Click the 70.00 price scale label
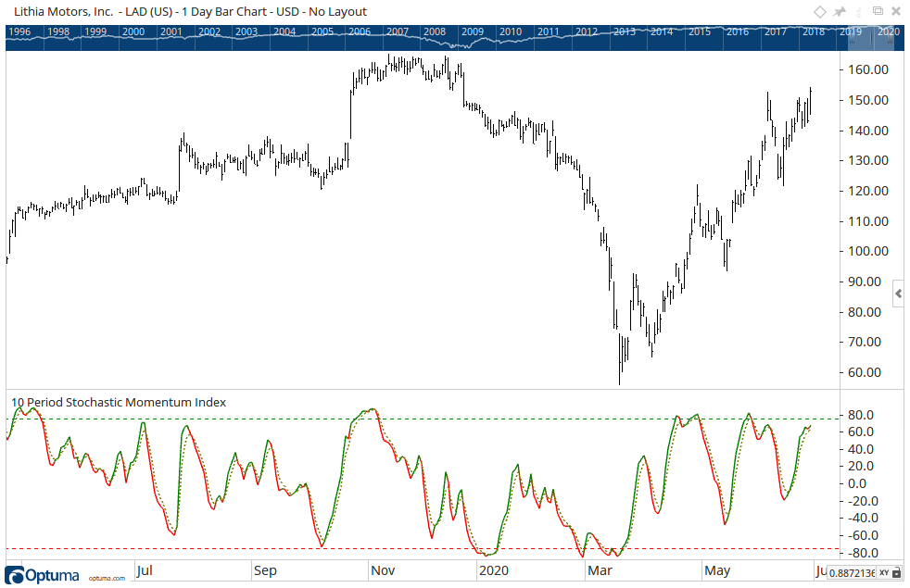 click(x=865, y=342)
